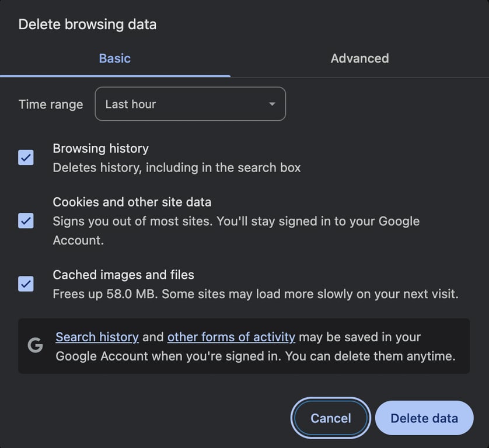Select Last hour from the time range field
489x448 pixels.
pos(190,104)
